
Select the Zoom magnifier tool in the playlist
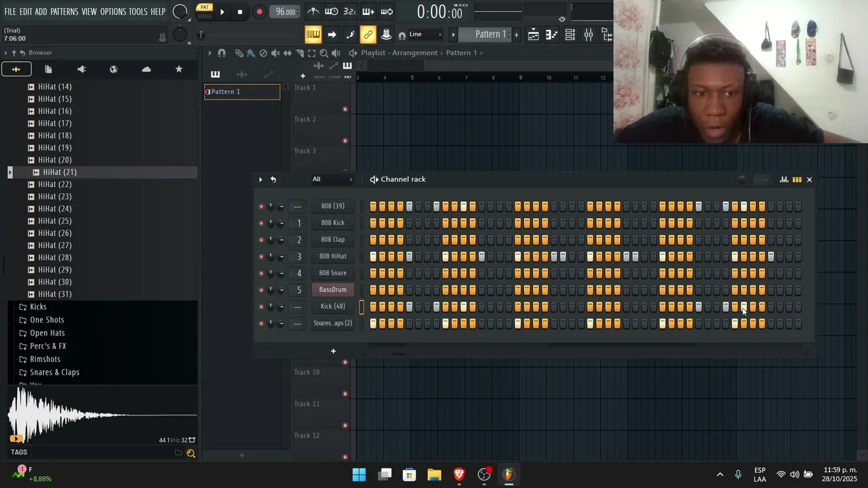[x=323, y=53]
